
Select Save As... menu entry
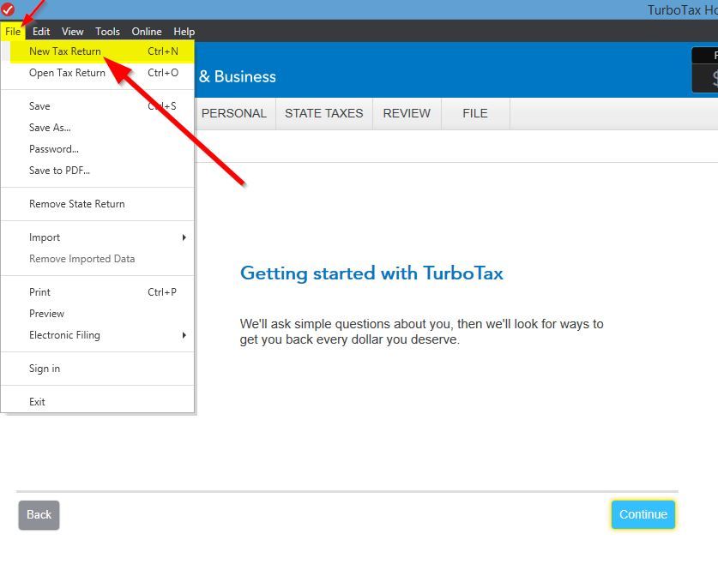click(98, 128)
